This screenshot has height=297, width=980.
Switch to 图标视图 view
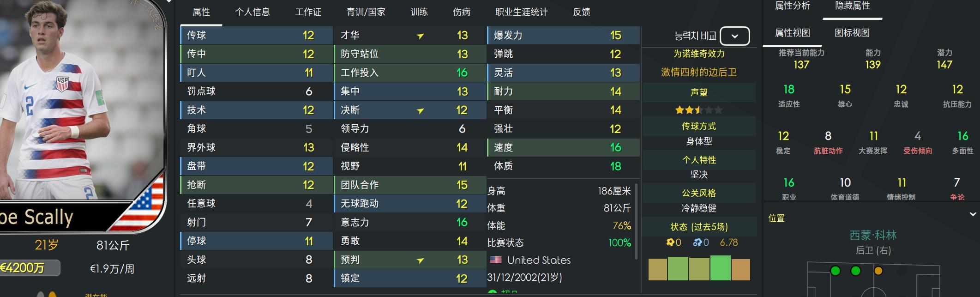852,33
